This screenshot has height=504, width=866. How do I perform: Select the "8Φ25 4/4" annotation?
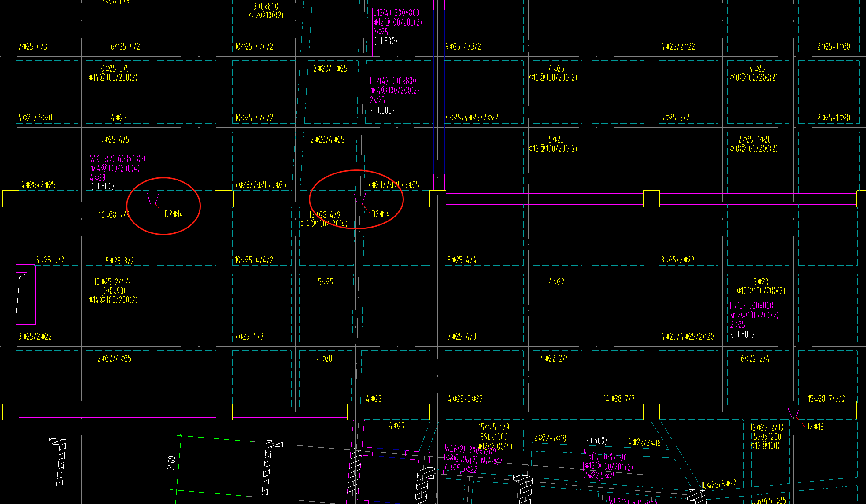click(x=462, y=260)
